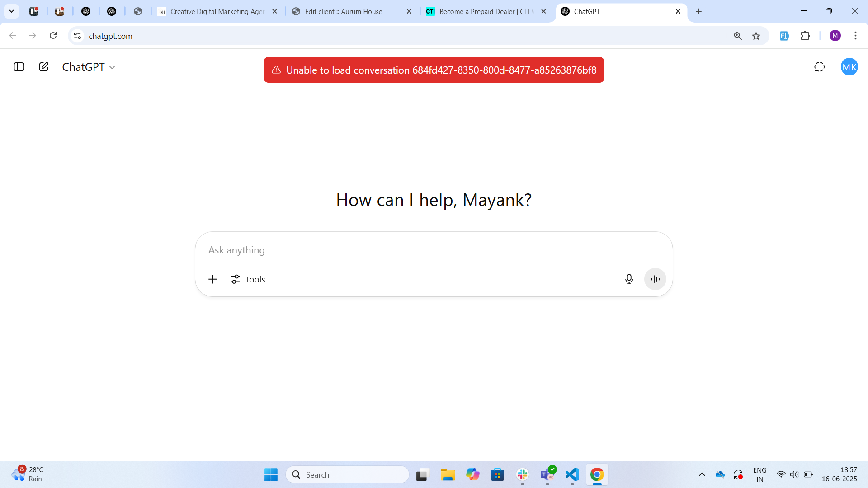Open Wi-Fi network tray icon
868x488 pixels.
click(781, 474)
